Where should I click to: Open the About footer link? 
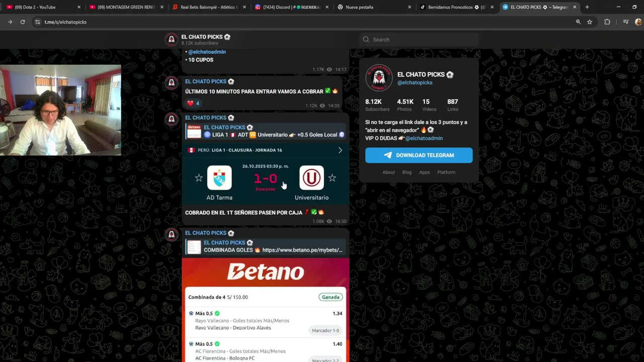[388, 172]
